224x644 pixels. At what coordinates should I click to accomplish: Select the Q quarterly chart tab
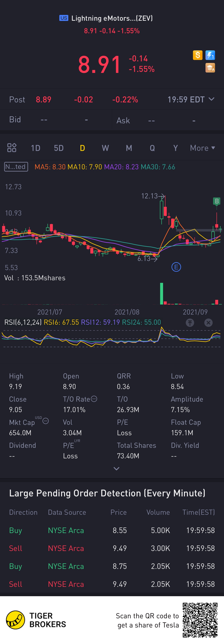coord(152,148)
